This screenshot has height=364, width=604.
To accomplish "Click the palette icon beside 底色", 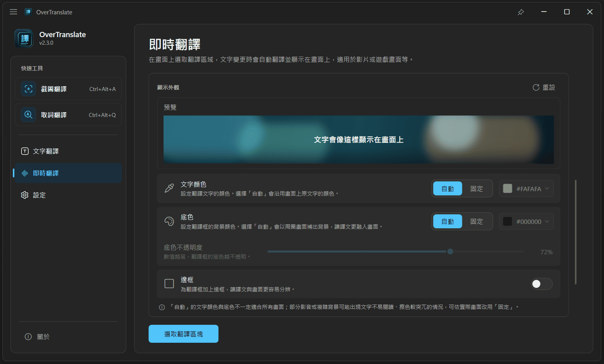I will coord(169,221).
